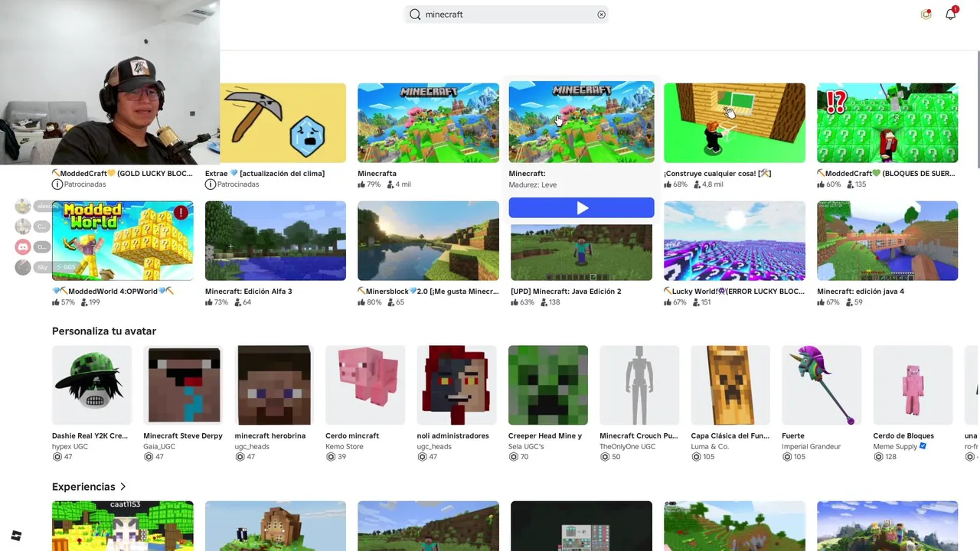Click the search field containing minecraft

[507, 15]
